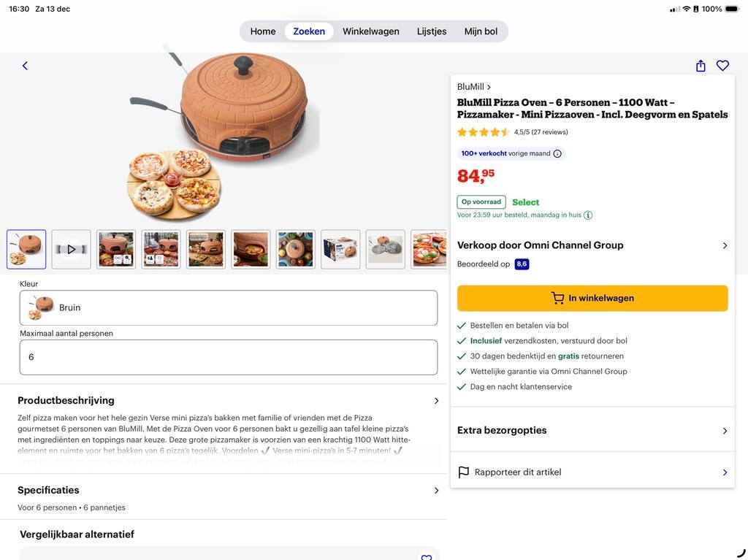
Task: Open Extra bezorgopties
Action: pos(592,430)
